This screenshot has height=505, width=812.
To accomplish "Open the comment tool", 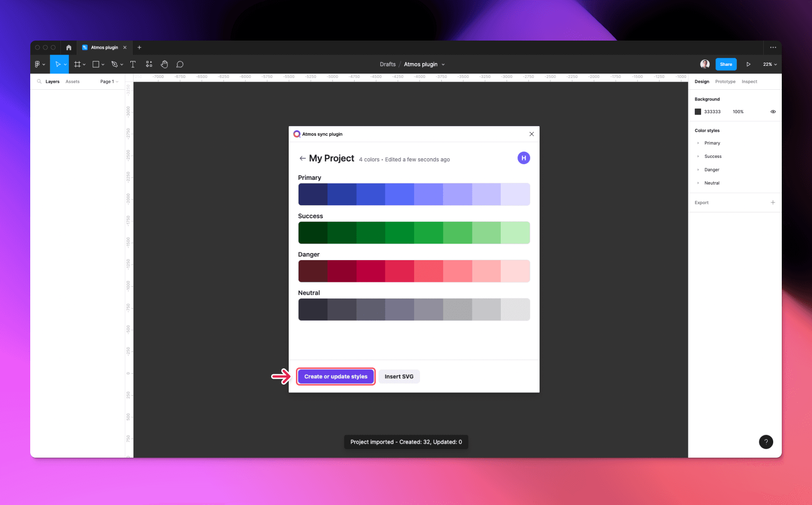I will [180, 64].
